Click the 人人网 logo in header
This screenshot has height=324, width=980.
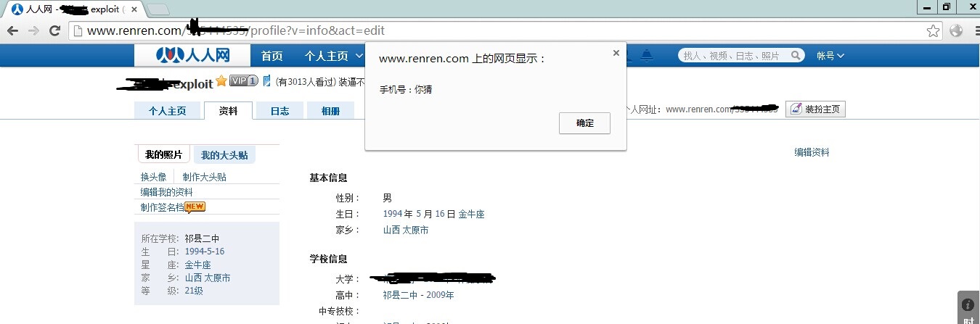point(193,55)
